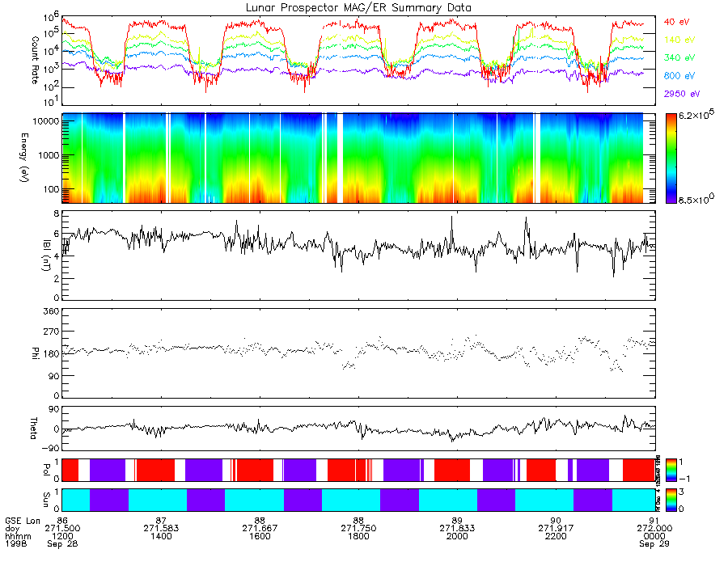This screenshot has width=728, height=566.
Task: Click the "1998" year label
Action: point(16,543)
